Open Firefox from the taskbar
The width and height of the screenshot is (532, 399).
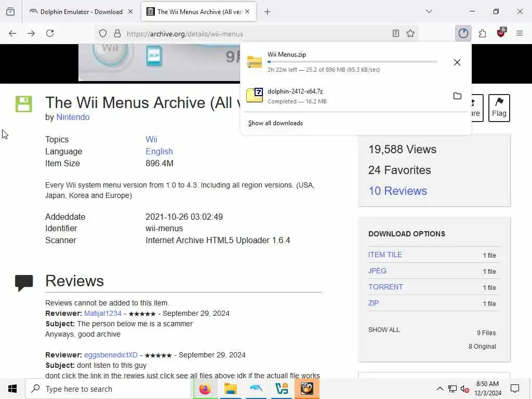coord(205,389)
